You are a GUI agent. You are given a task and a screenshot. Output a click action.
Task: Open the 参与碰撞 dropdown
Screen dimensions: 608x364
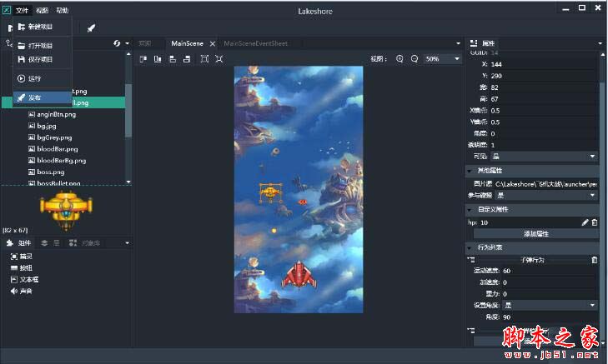tap(547, 196)
